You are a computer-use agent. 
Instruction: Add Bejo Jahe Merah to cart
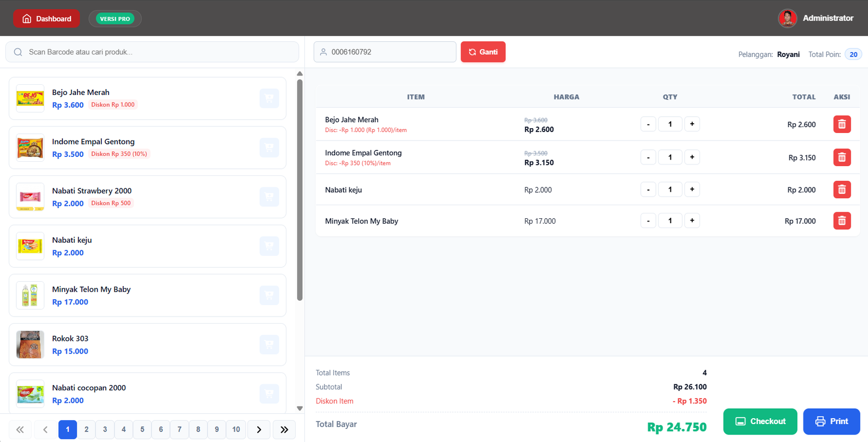coord(269,98)
